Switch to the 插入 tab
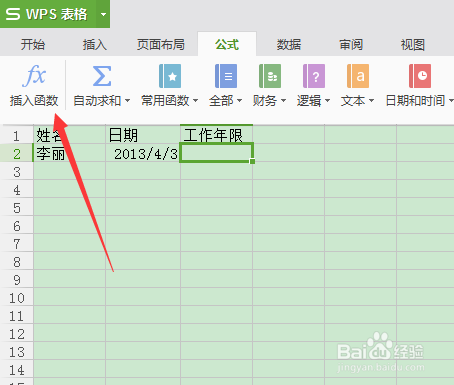This screenshot has height=385, width=454. tap(95, 44)
